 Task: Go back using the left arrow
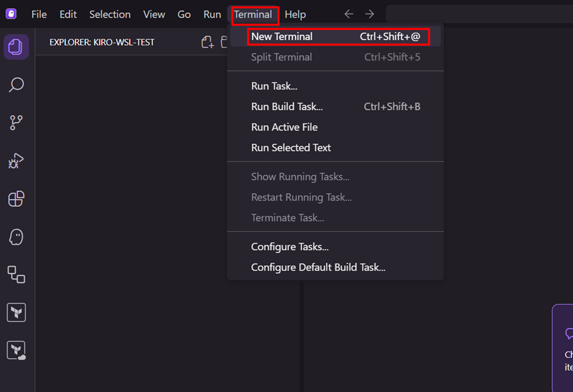coord(349,14)
